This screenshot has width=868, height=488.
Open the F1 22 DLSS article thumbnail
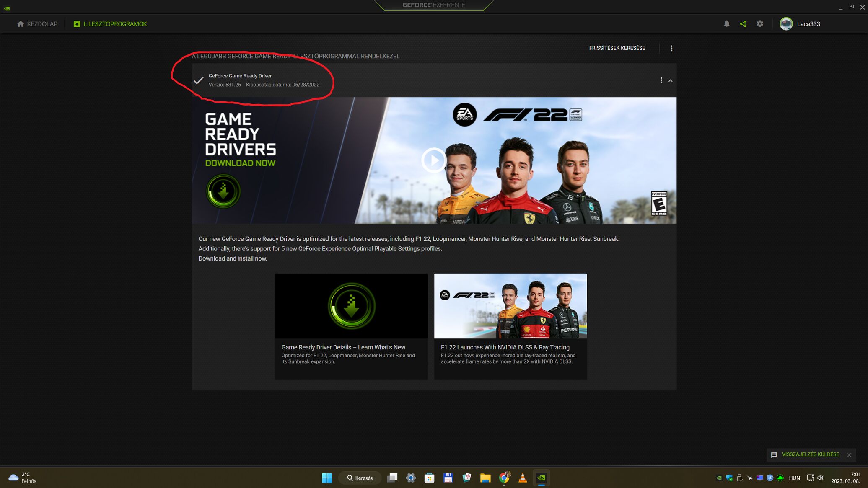pos(510,306)
